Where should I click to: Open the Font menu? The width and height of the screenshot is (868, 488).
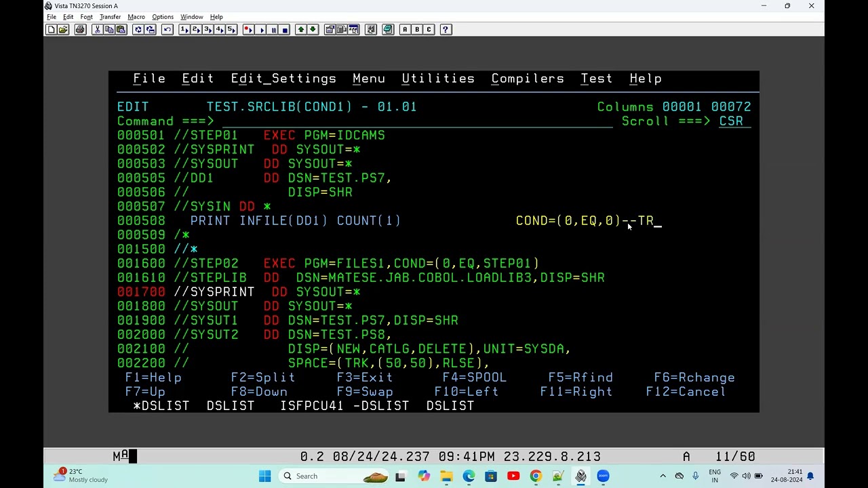click(86, 17)
